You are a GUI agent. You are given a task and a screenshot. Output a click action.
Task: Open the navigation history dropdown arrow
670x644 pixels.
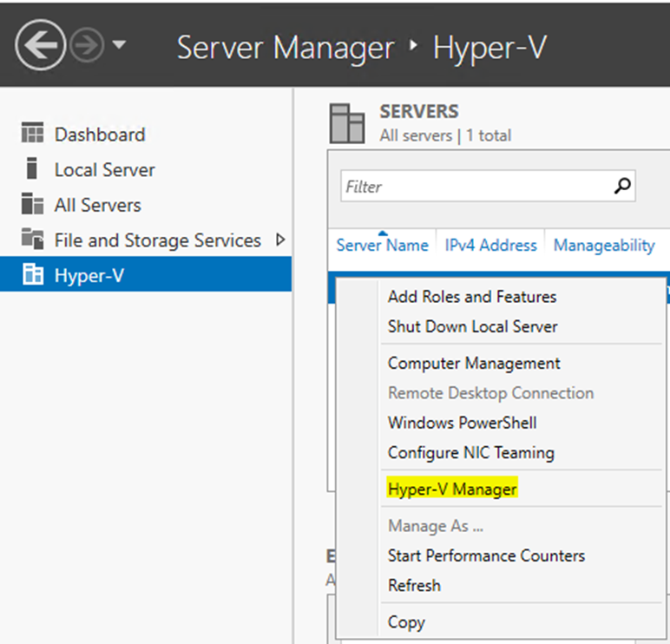click(119, 44)
